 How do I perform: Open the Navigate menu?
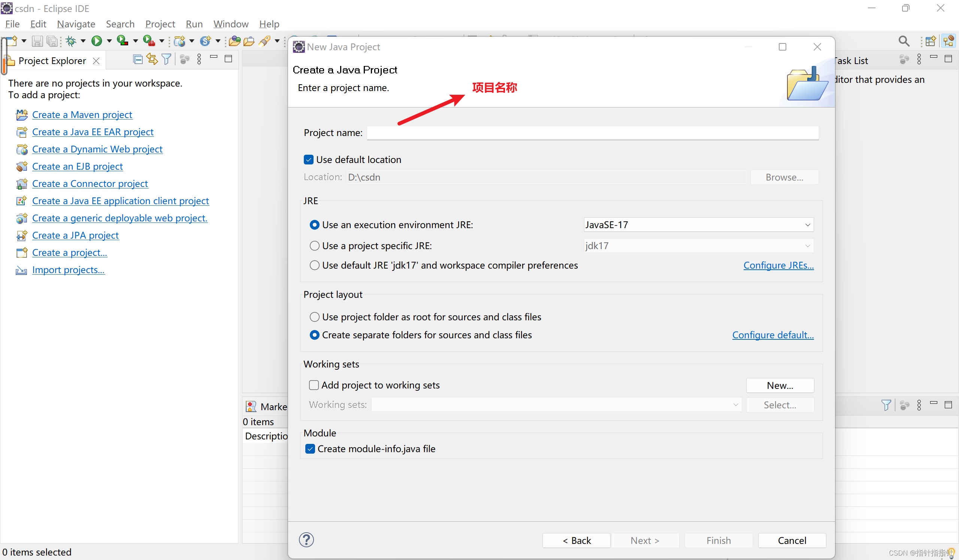(x=76, y=24)
